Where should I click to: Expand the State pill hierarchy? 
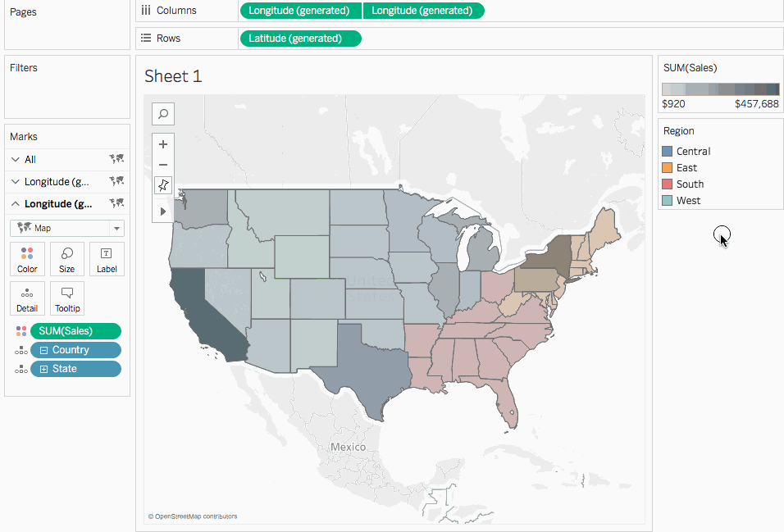[x=44, y=369]
